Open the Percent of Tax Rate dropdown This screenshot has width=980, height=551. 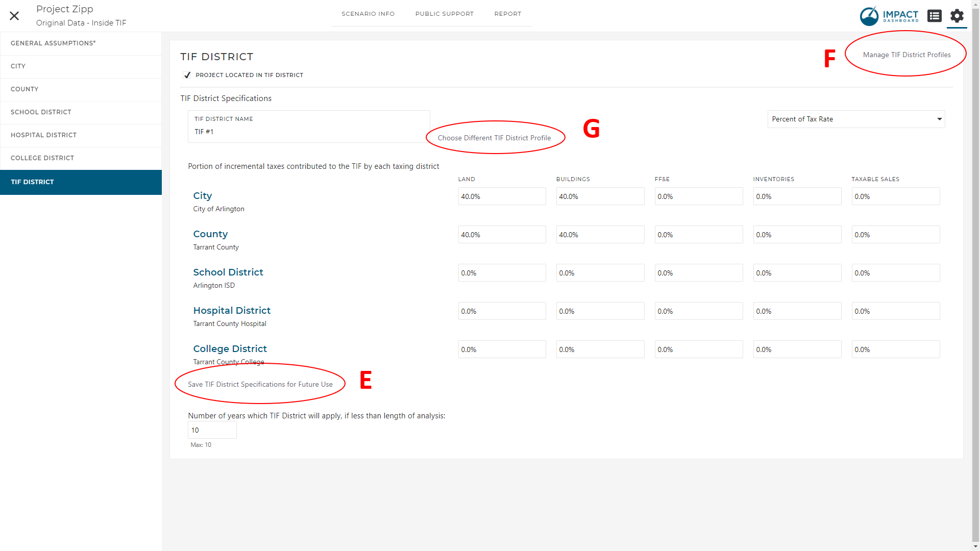pos(856,119)
